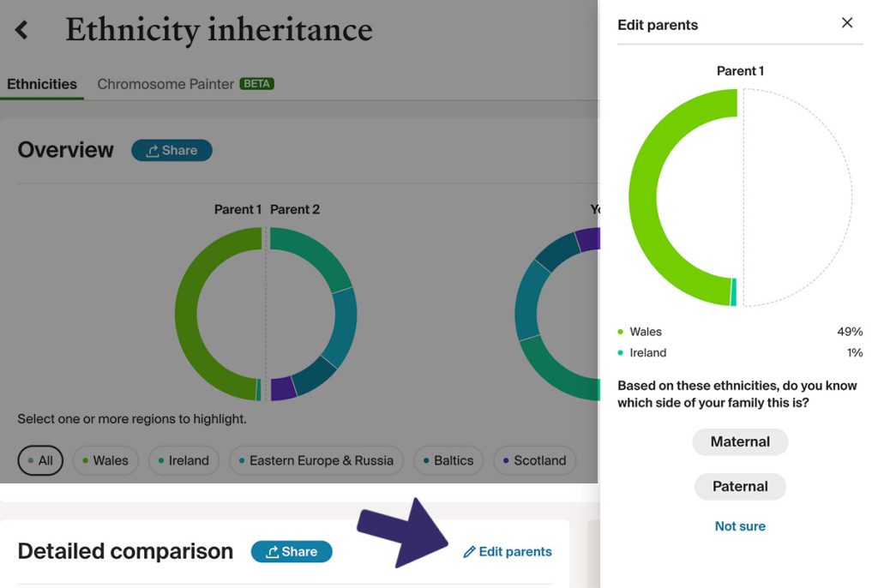Click the back arrow beside Ethnicity inheritance
The image size is (878, 588).
21,29
